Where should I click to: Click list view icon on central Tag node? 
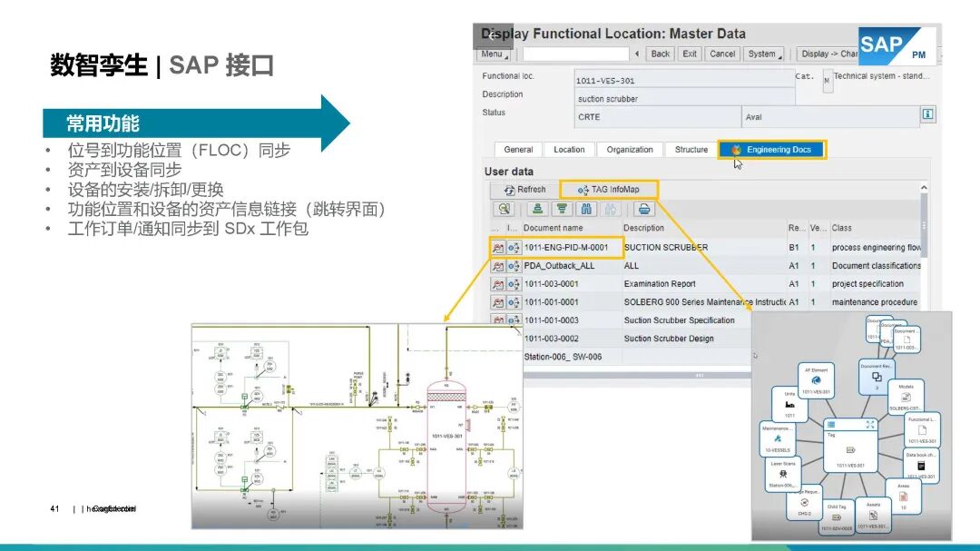click(x=831, y=425)
